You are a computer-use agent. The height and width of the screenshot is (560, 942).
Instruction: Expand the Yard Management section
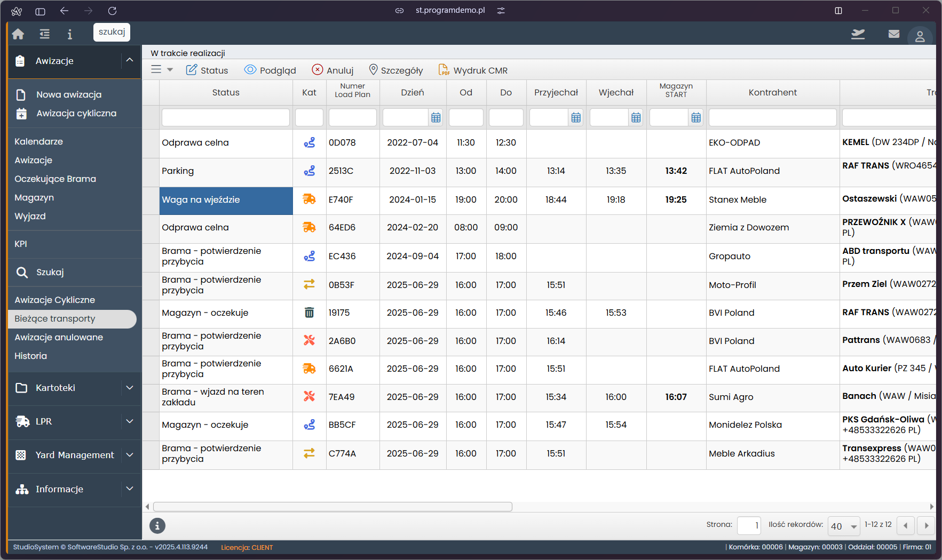point(129,455)
